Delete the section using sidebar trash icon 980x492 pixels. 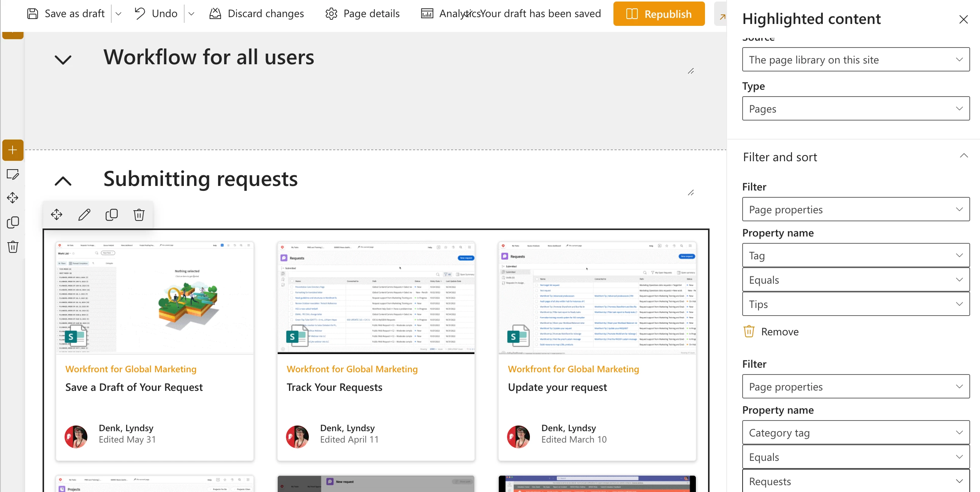click(x=13, y=247)
